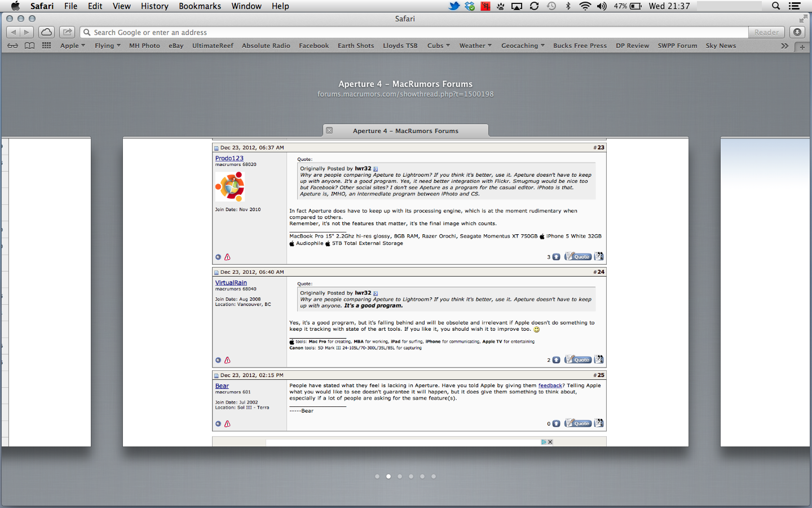
Task: Open the Share button in toolbar
Action: (67, 32)
